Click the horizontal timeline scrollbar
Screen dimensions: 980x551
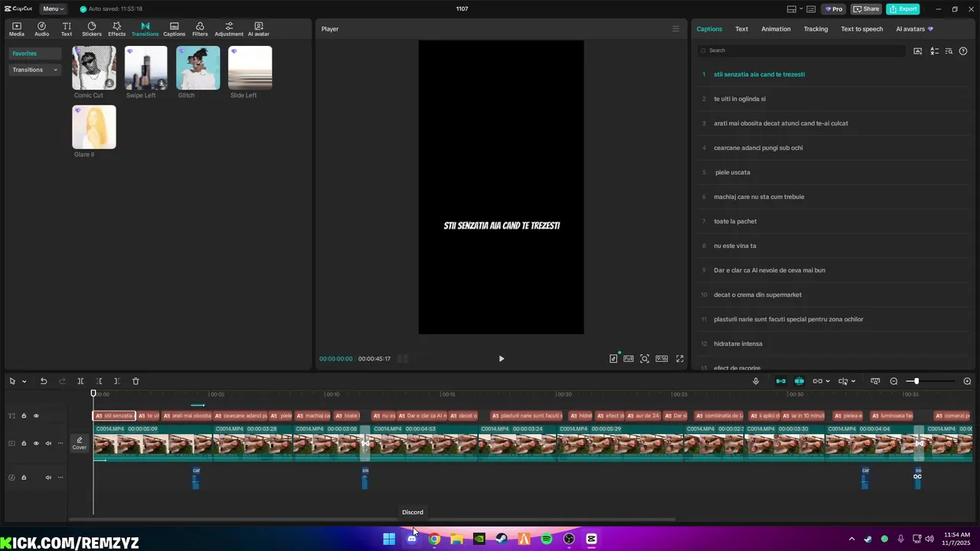[x=372, y=520]
